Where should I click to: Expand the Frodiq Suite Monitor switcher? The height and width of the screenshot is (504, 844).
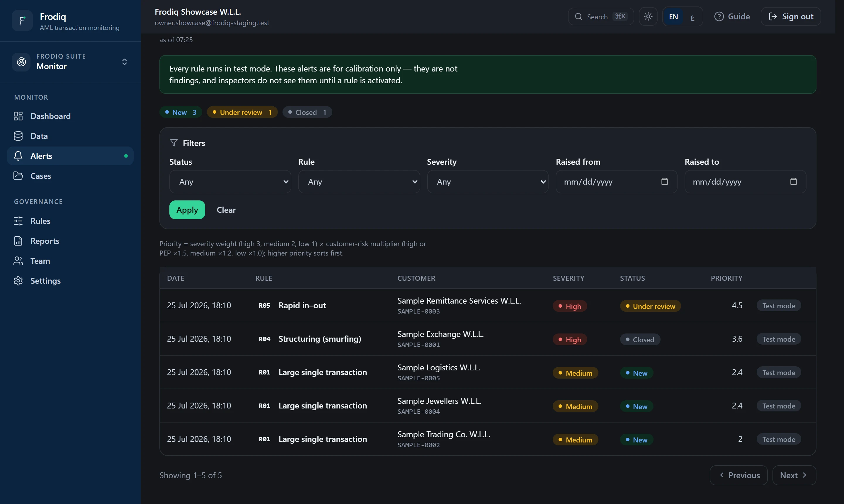point(70,62)
